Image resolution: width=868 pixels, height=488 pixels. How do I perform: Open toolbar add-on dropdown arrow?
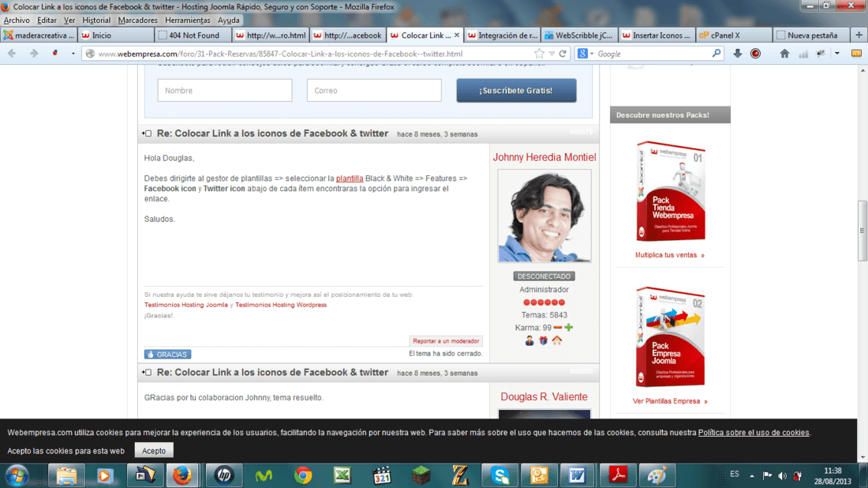pyautogui.click(x=837, y=54)
